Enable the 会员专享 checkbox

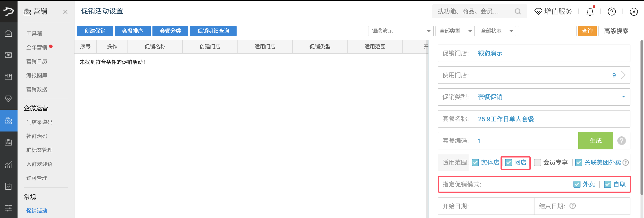click(x=537, y=163)
